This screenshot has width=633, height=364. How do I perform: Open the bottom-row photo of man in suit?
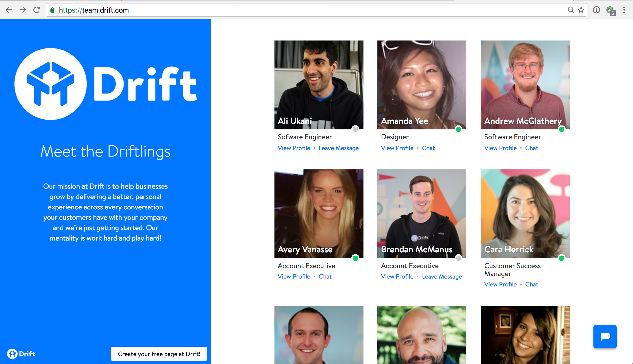(x=319, y=335)
